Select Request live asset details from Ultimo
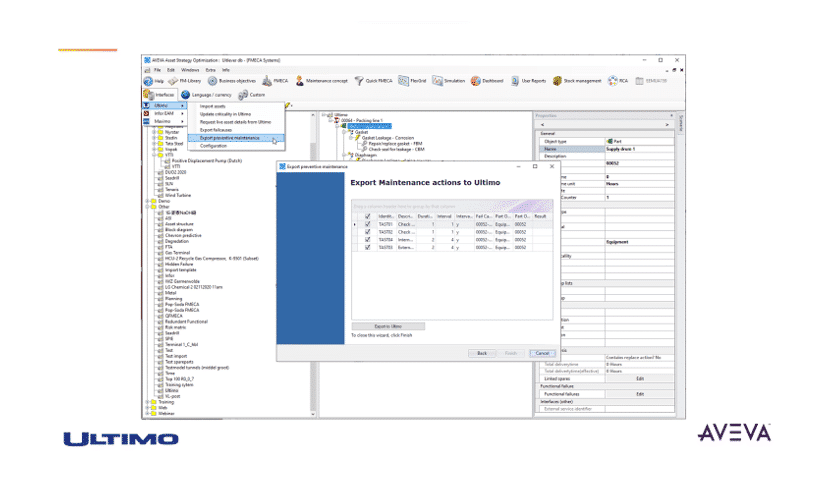This screenshot has width=829, height=500. (236, 122)
